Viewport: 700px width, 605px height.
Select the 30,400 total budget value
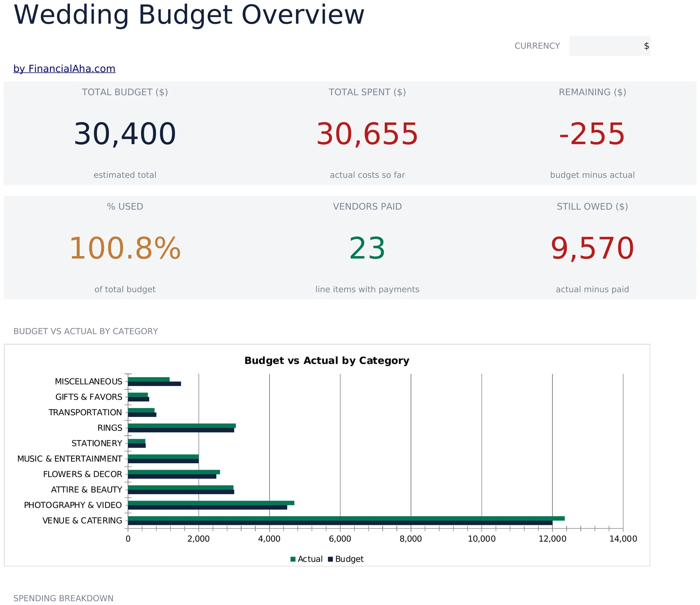[125, 134]
